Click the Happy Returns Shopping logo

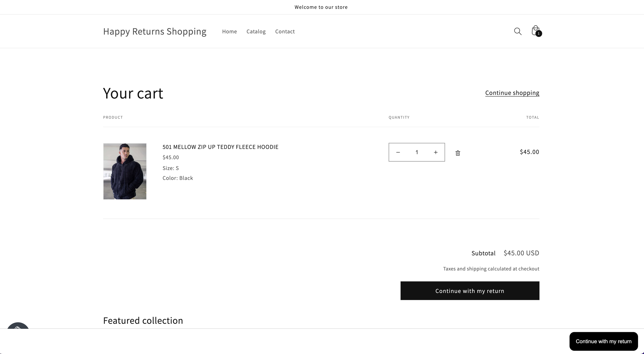(155, 31)
